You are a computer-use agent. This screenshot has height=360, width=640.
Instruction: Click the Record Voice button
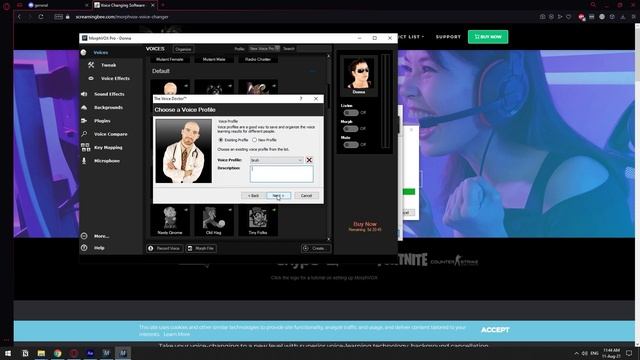point(165,248)
